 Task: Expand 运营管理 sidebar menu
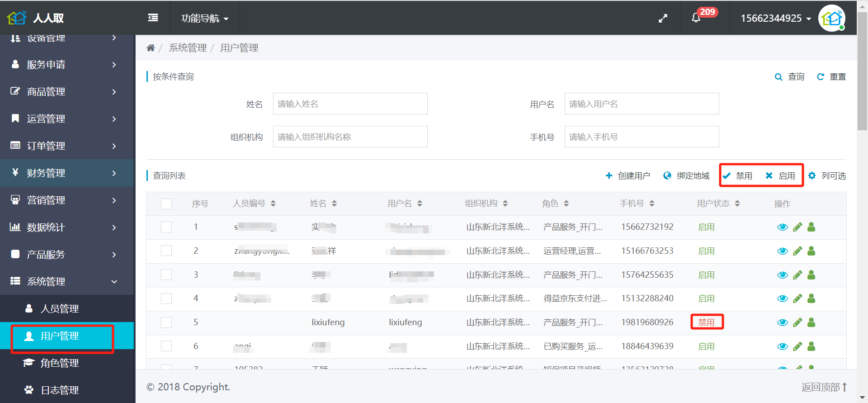pos(67,119)
